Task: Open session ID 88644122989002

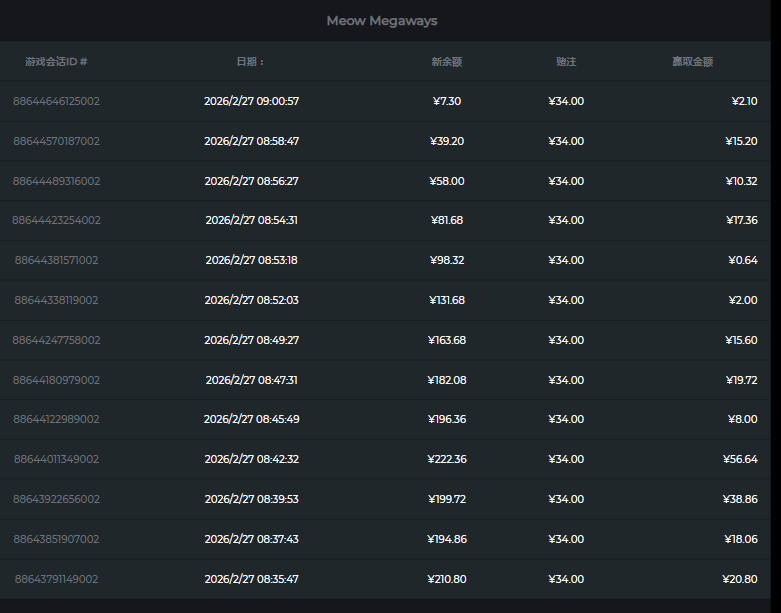Action: point(56,419)
